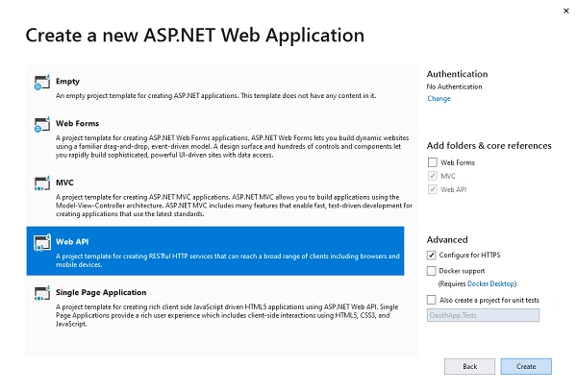Open the Docker Desktop link
This screenshot has width=577, height=392.
pyautogui.click(x=490, y=283)
